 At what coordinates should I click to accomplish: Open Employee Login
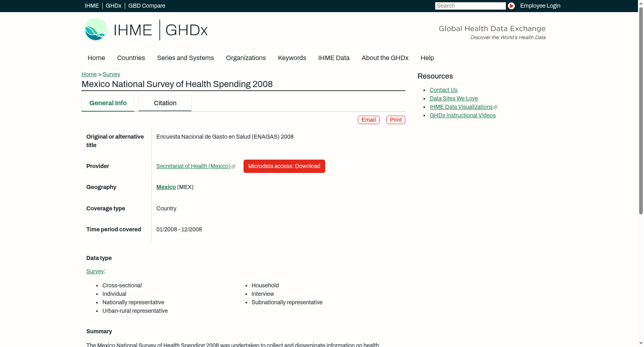click(x=540, y=6)
